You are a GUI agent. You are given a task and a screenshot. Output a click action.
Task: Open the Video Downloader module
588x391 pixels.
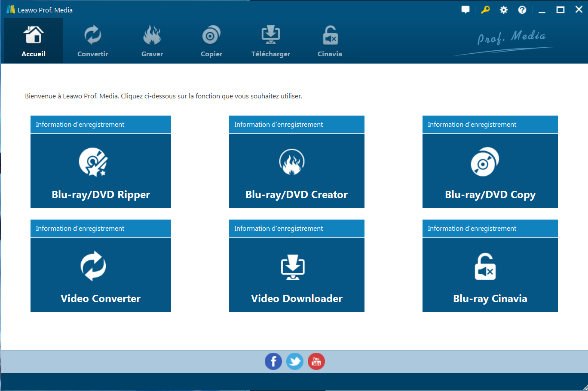tap(297, 275)
